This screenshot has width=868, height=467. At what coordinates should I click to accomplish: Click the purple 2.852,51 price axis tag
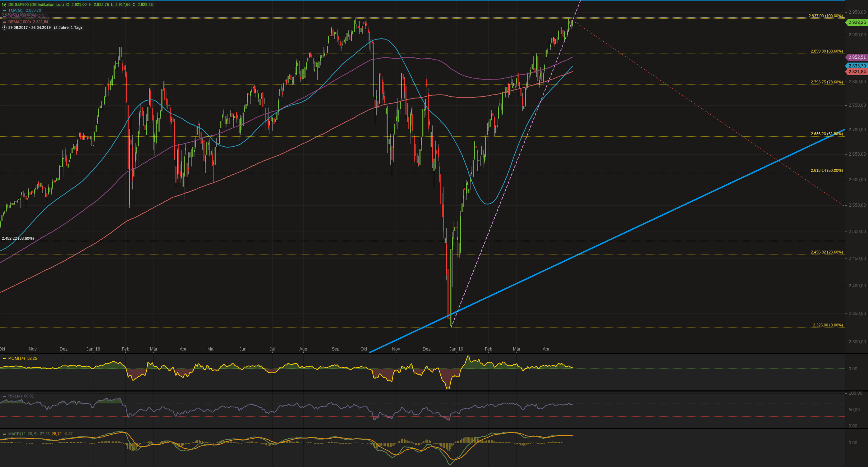coord(857,57)
